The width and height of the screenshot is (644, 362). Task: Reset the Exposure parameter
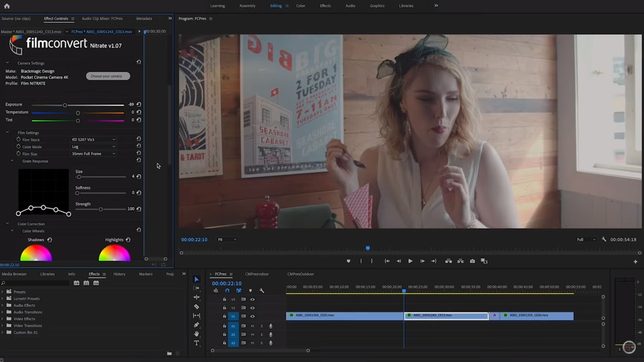(x=139, y=104)
